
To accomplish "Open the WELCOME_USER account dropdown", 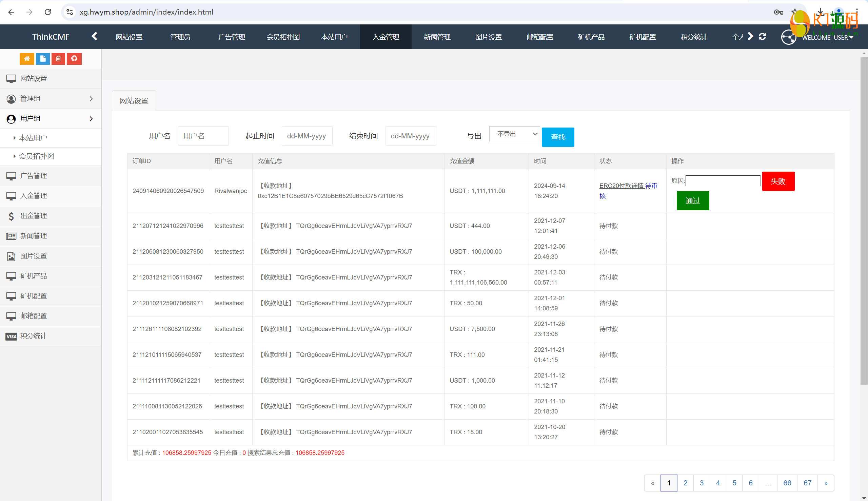I will pyautogui.click(x=827, y=37).
